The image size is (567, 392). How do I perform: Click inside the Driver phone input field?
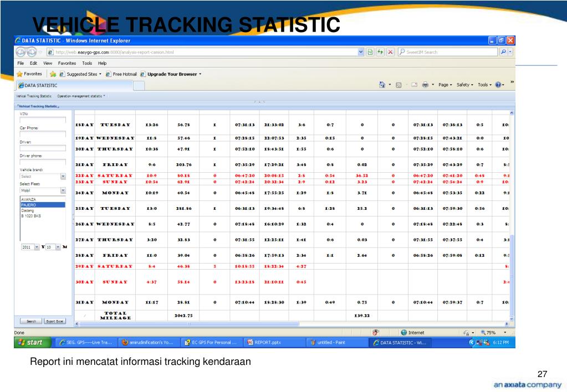43,162
